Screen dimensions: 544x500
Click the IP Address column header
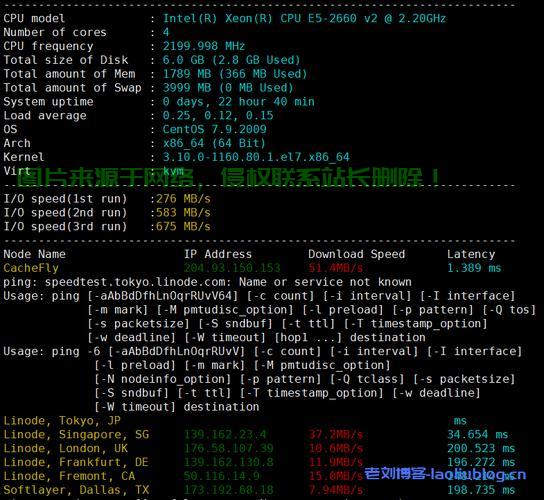pos(218,254)
